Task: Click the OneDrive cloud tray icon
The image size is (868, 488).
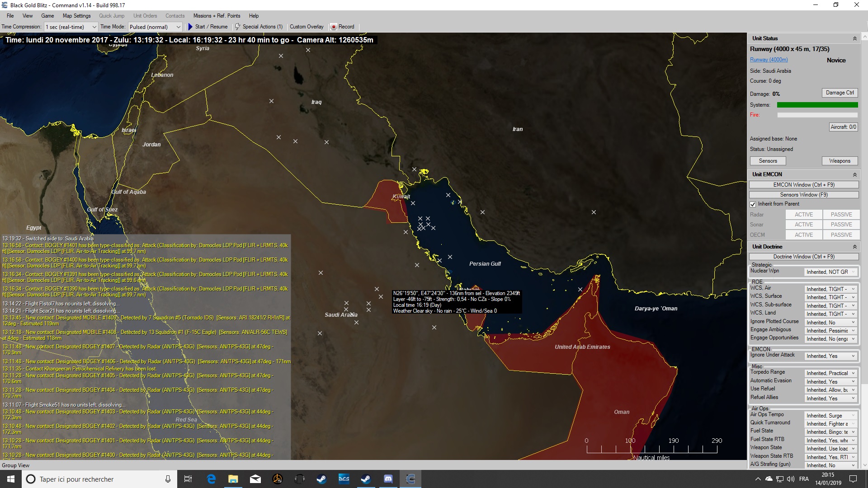Action: click(x=769, y=479)
